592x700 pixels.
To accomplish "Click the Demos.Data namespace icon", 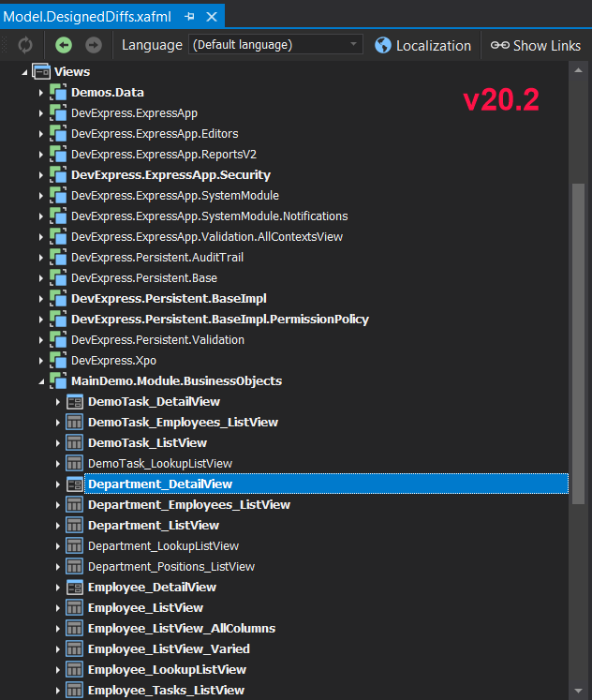I will pyautogui.click(x=58, y=93).
